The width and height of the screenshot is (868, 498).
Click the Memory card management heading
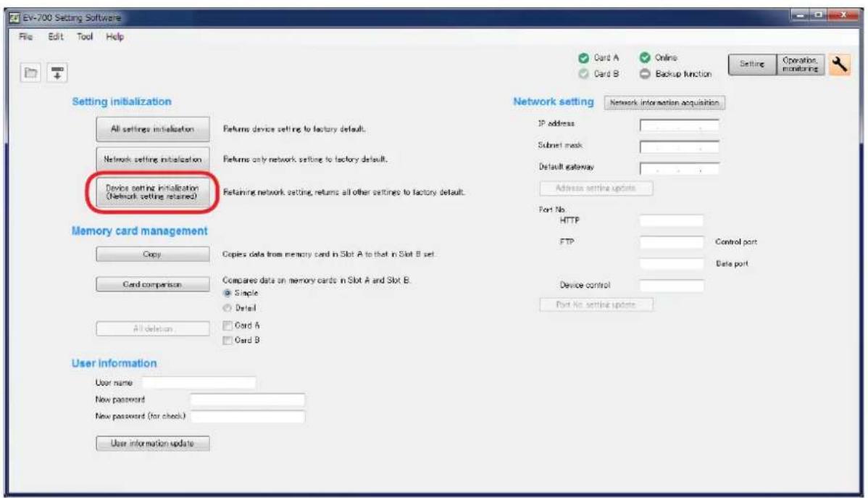pyautogui.click(x=140, y=231)
